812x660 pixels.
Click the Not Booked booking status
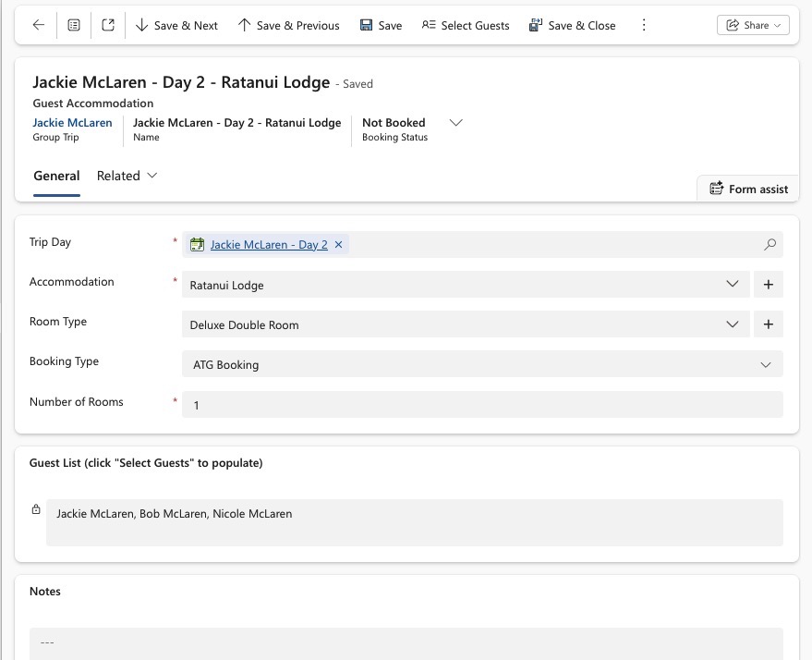pos(394,123)
